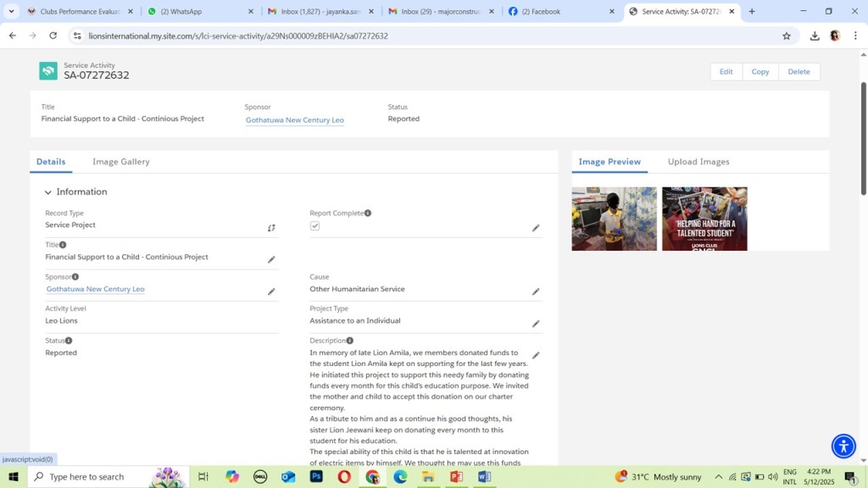
Task: Switch to the Facebook browser tab
Action: (x=561, y=11)
